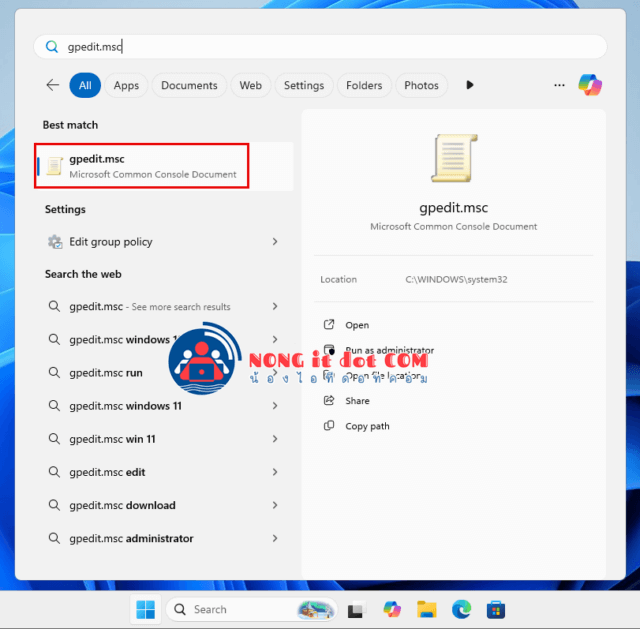Click the Copy path icon

click(x=329, y=426)
